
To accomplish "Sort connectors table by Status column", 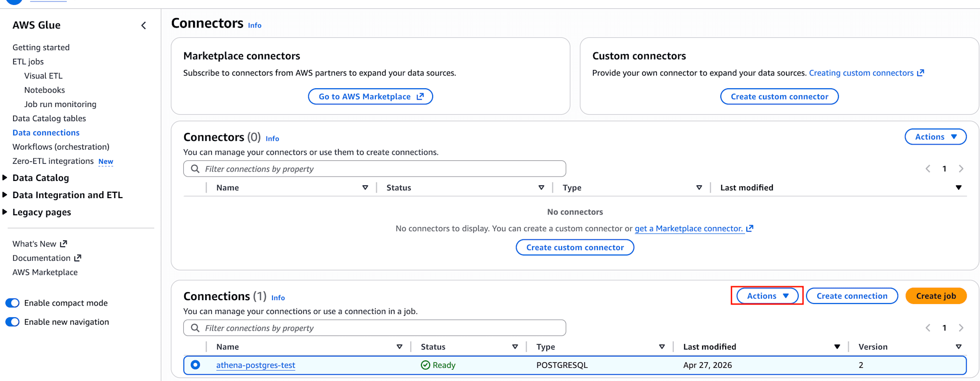I will (x=541, y=188).
